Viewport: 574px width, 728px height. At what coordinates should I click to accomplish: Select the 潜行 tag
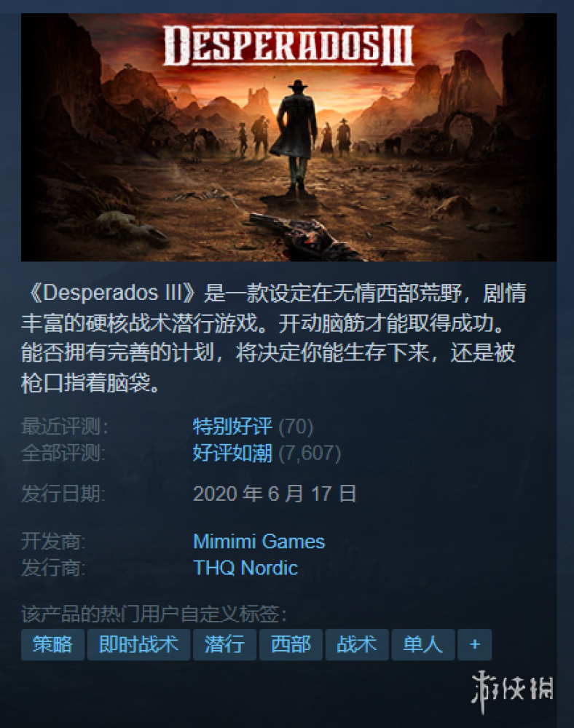[224, 644]
